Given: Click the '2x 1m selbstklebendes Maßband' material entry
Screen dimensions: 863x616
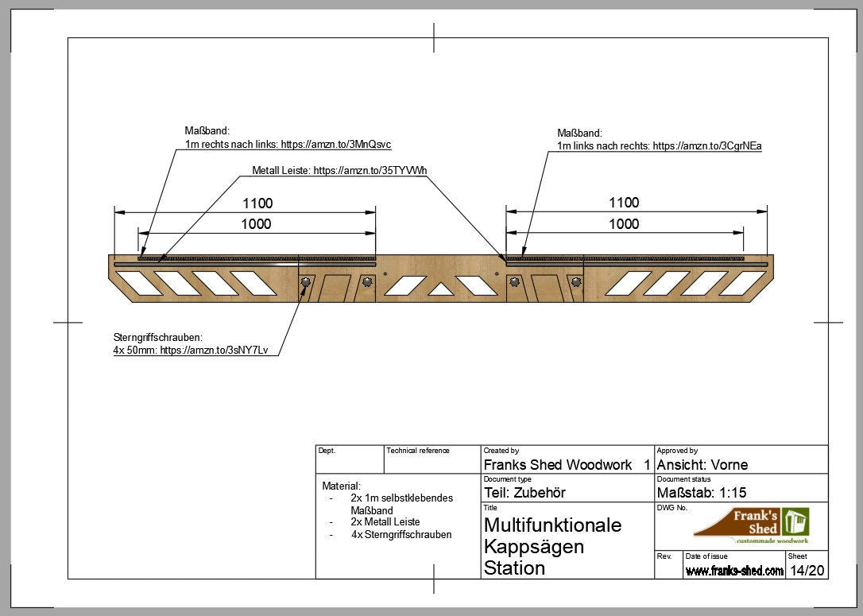Looking at the screenshot, I should [402, 504].
